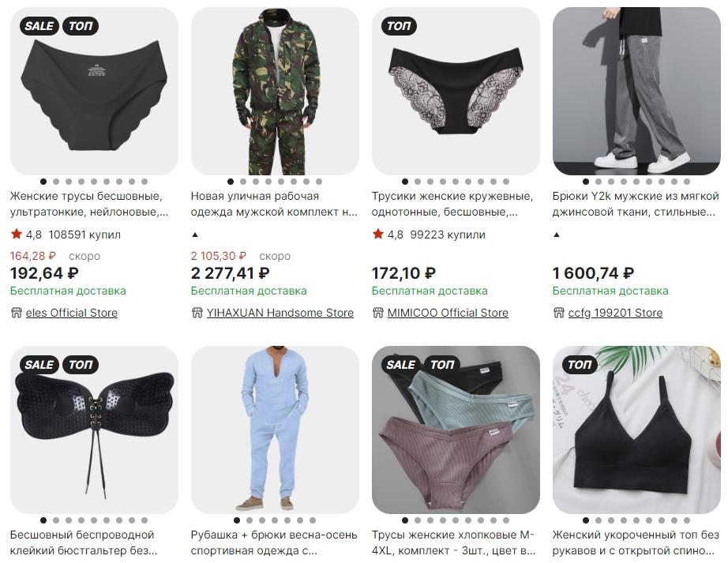The width and height of the screenshot is (728, 563).
Task: Select last carousel dot under grey Y2k trousers
Action: tap(687, 182)
